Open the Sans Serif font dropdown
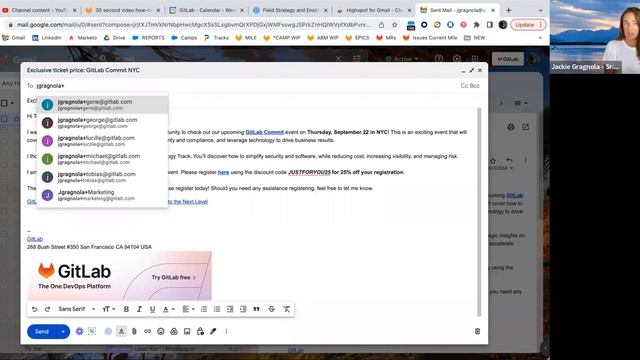Image resolution: width=640 pixels, height=360 pixels. (76, 309)
